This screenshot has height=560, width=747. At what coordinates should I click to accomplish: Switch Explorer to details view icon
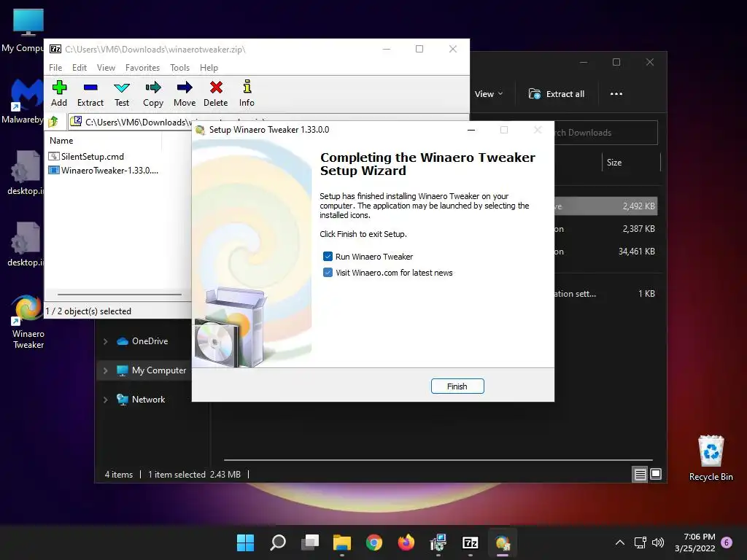640,474
